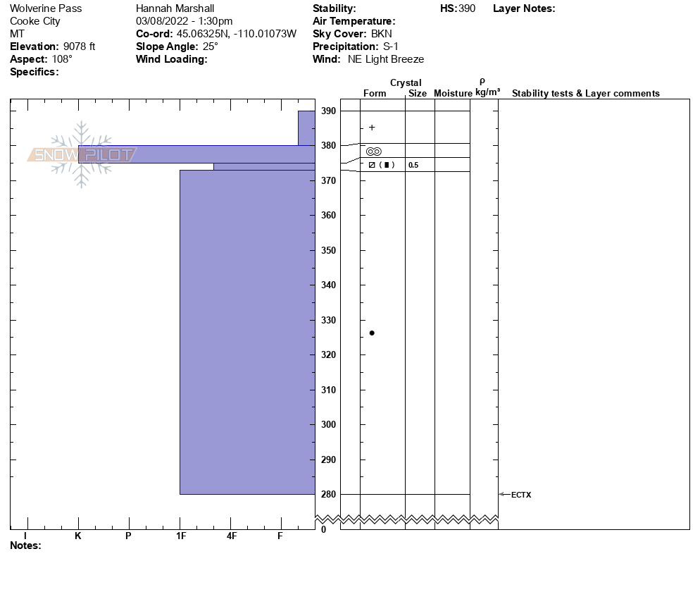Click the depth label 290
The width and height of the screenshot is (700, 592).
click(x=329, y=460)
